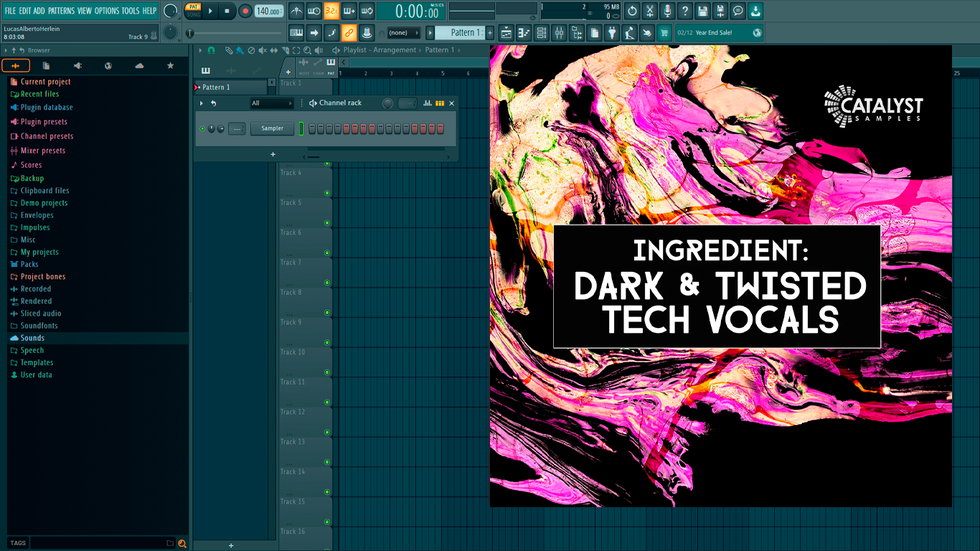Open Playlist options menu arrow
980x551 pixels.
(200, 50)
